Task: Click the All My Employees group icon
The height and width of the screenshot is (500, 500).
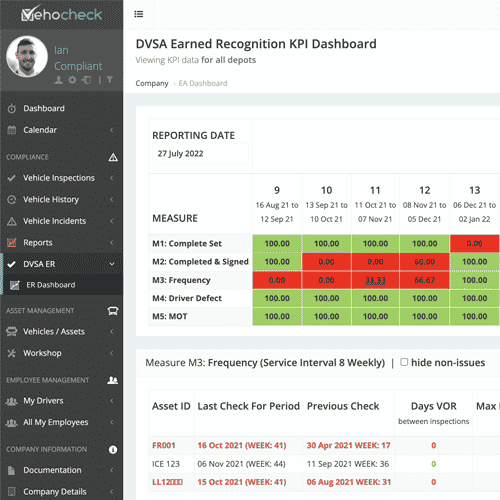Action: click(x=12, y=423)
